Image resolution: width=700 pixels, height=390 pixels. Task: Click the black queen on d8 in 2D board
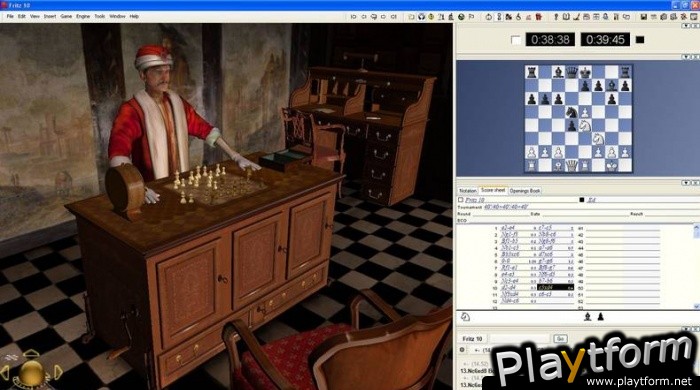point(571,72)
